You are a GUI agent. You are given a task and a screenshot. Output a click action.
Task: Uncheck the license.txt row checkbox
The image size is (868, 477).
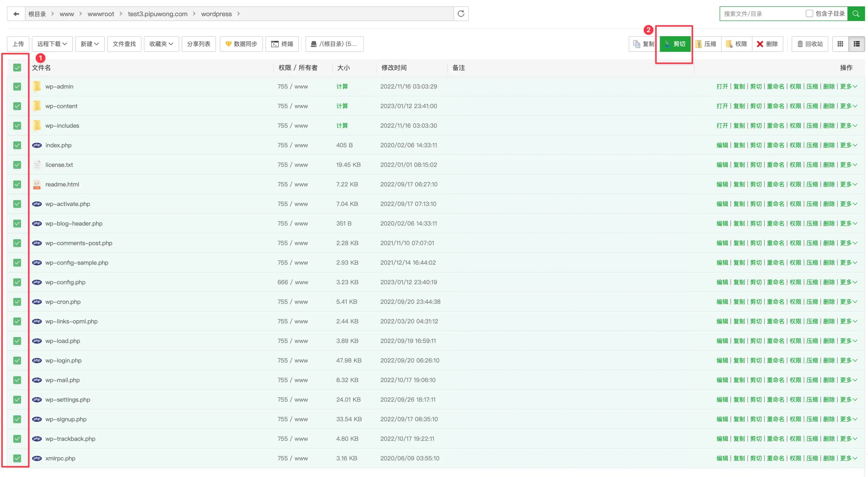(x=17, y=165)
